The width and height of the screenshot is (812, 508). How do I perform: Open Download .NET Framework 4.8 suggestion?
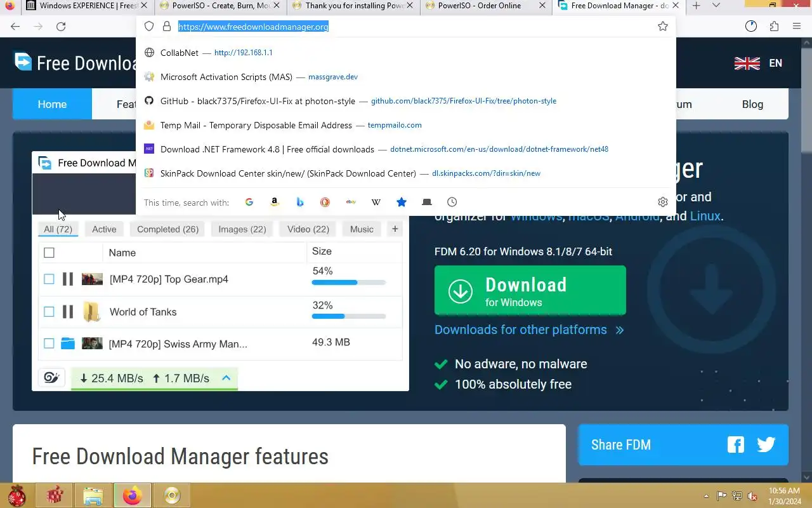(406, 149)
